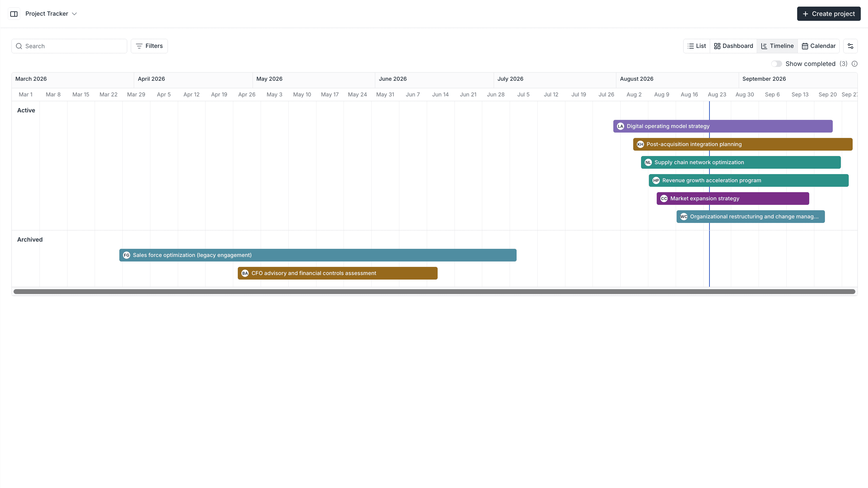Image resolution: width=868 pixels, height=488 pixels.
Task: Switch to the List view tab
Action: coord(697,46)
